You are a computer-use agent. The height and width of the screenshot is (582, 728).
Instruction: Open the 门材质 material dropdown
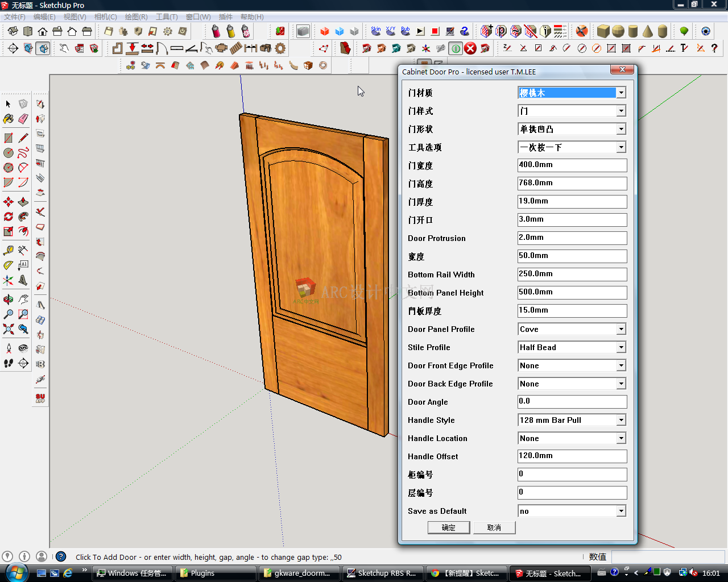[621, 92]
